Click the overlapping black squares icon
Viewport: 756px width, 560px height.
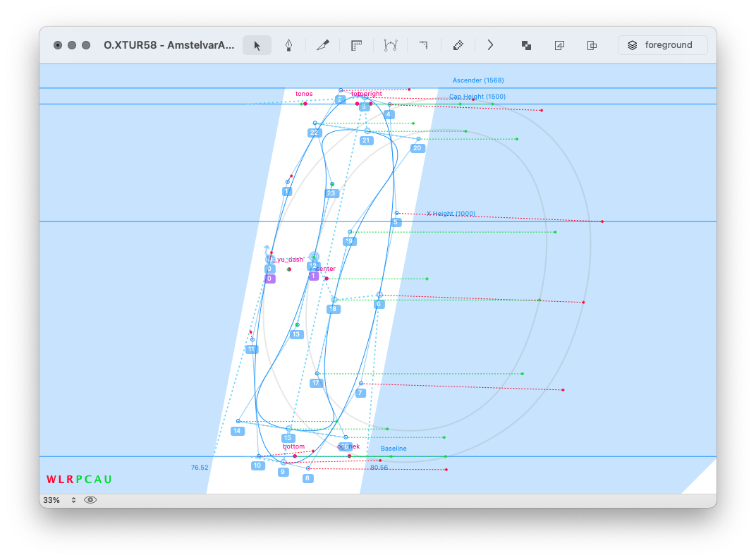526,45
